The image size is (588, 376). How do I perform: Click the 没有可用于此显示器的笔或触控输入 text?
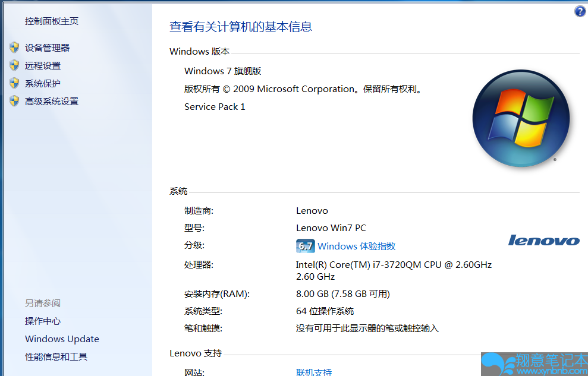click(367, 328)
